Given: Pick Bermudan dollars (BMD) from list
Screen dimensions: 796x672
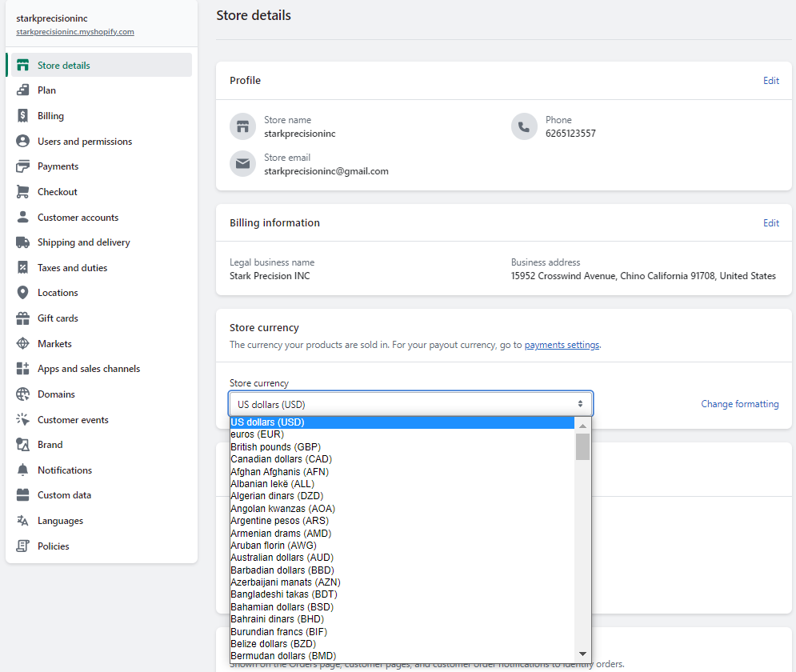Looking at the screenshot, I should pyautogui.click(x=402, y=656).
